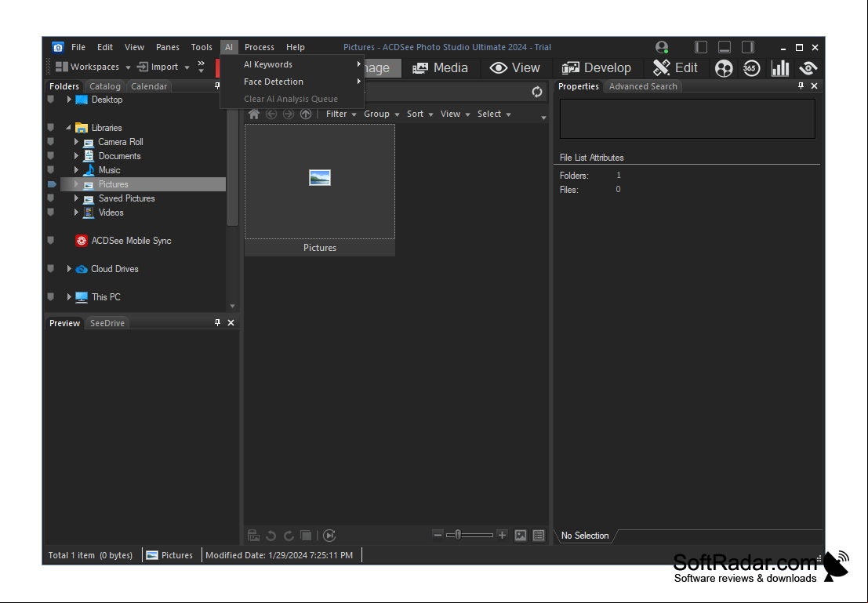Toggle Easy-Select marker for Documents

51,156
